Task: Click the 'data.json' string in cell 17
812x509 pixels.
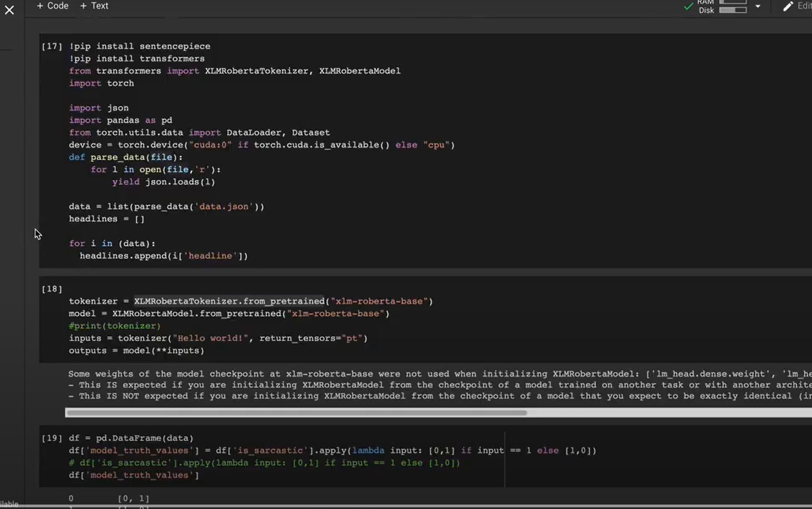Action: 224,206
